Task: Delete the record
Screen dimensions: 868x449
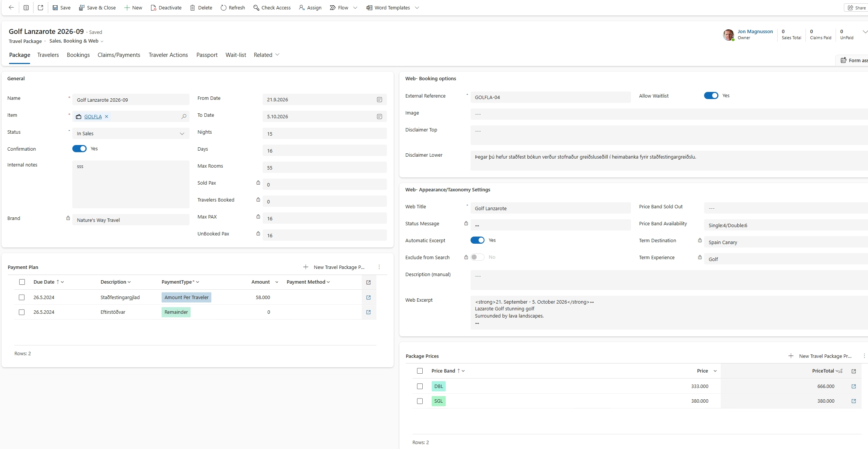Action: 201,8
